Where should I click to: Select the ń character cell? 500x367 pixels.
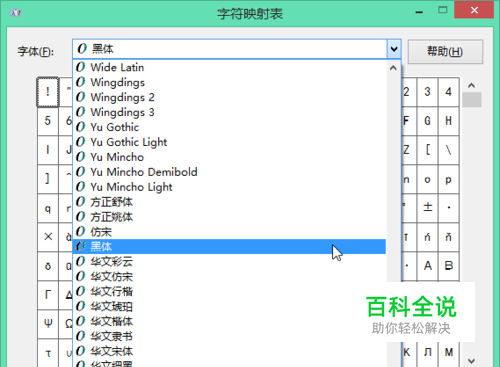428,237
